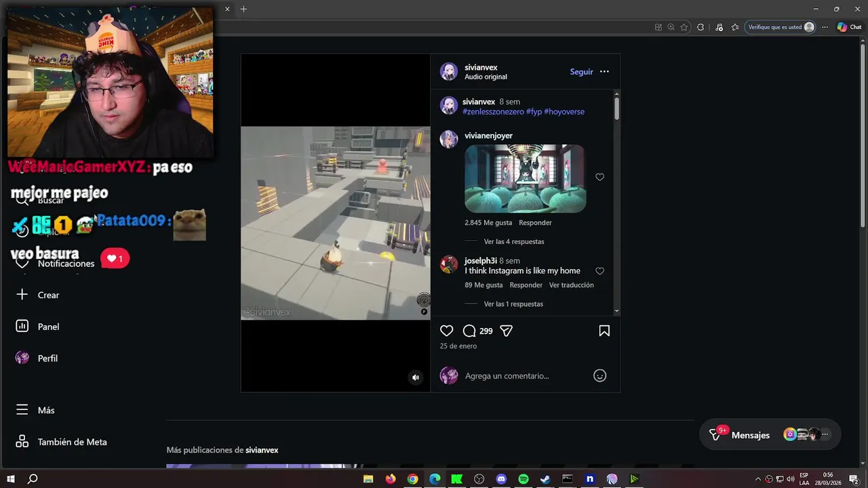Viewport: 868px width, 488px height.
Task: Click the page scrollbar thumb
Action: pos(863,136)
